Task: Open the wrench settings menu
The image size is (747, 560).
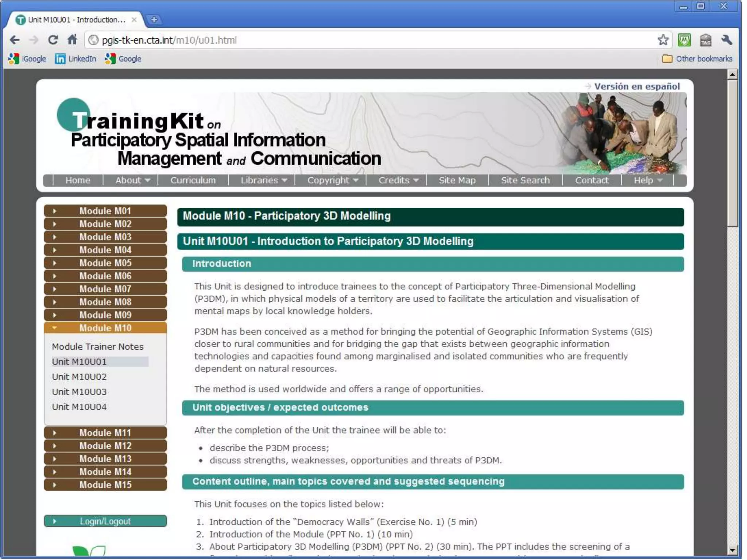Action: click(x=726, y=40)
